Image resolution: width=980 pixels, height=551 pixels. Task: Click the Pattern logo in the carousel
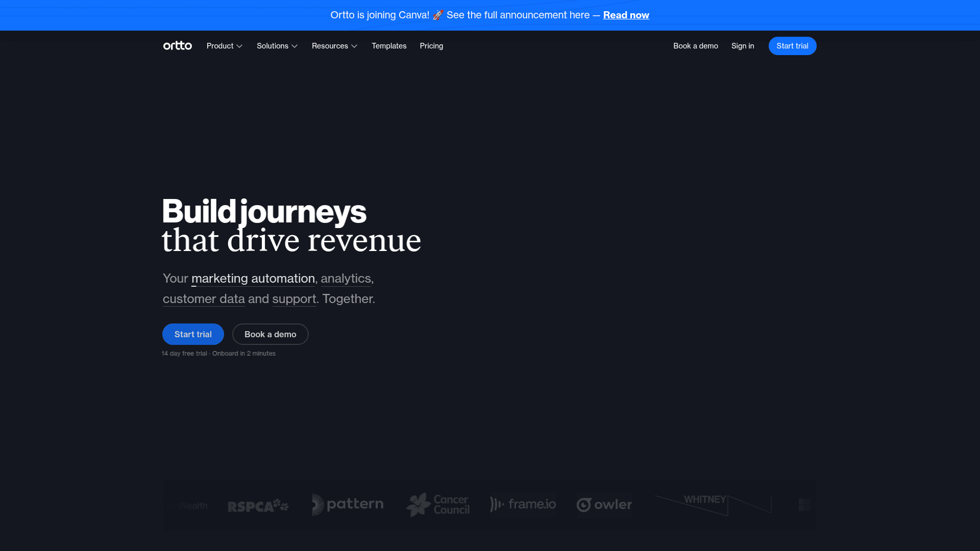(348, 505)
